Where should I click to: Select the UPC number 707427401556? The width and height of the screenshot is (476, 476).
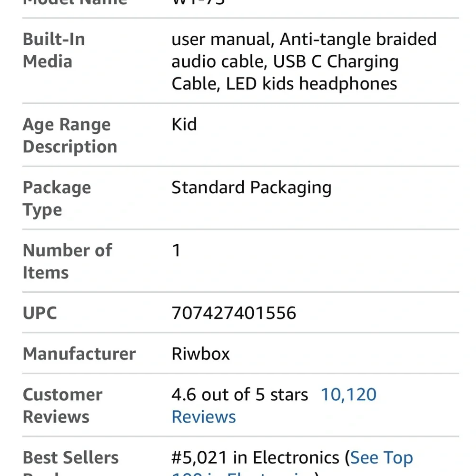point(234,313)
